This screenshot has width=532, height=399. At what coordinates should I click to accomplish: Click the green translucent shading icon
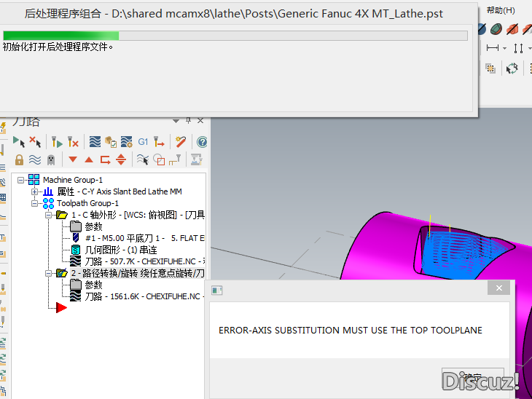click(496, 29)
